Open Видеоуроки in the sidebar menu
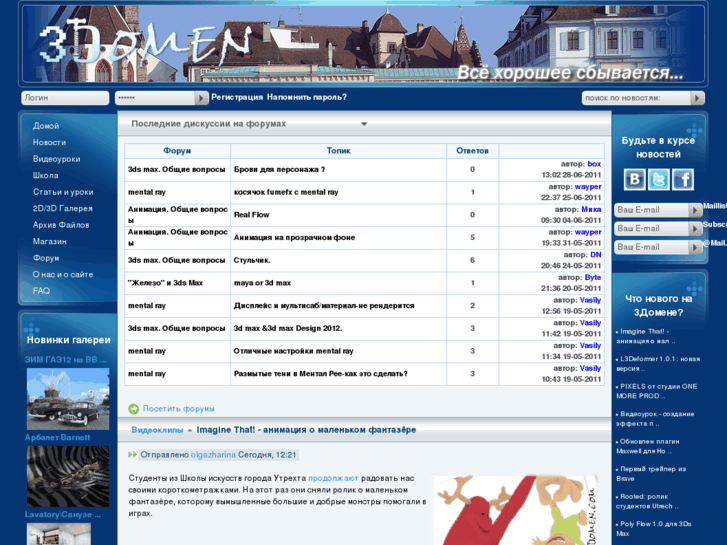 pyautogui.click(x=57, y=159)
